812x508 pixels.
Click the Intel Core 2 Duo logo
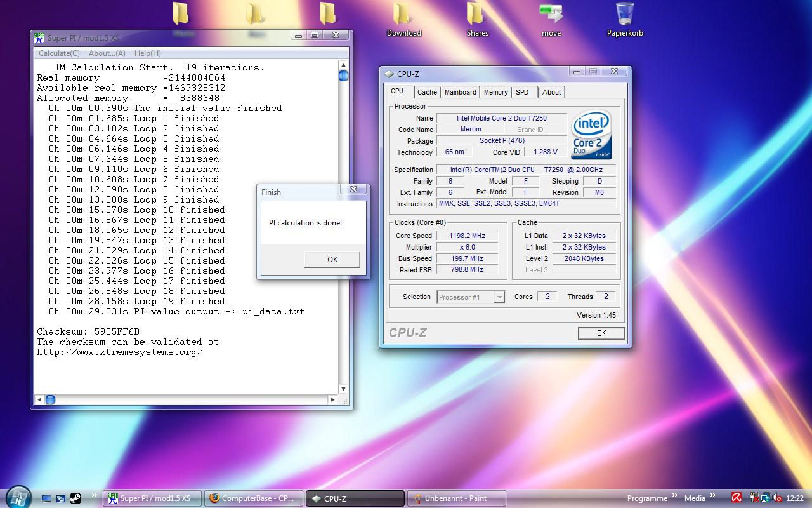[x=591, y=135]
